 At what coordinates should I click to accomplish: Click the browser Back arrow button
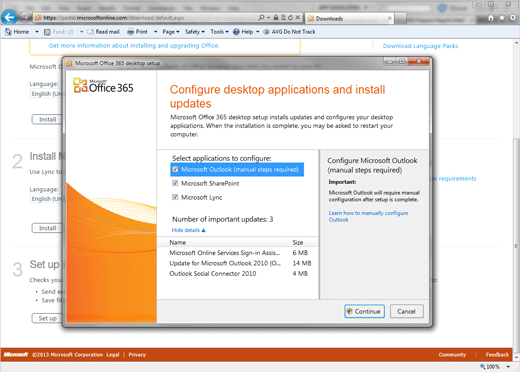(9, 17)
